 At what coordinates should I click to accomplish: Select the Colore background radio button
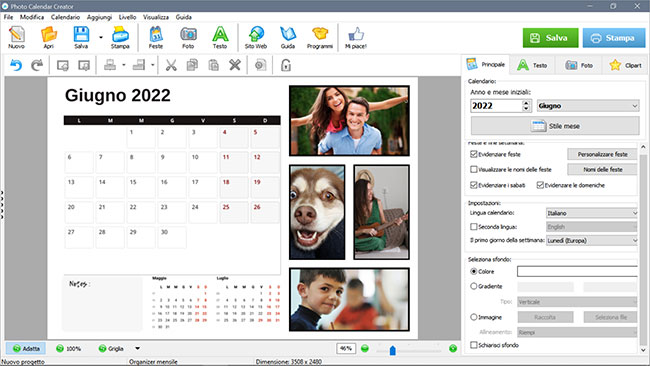coord(474,271)
